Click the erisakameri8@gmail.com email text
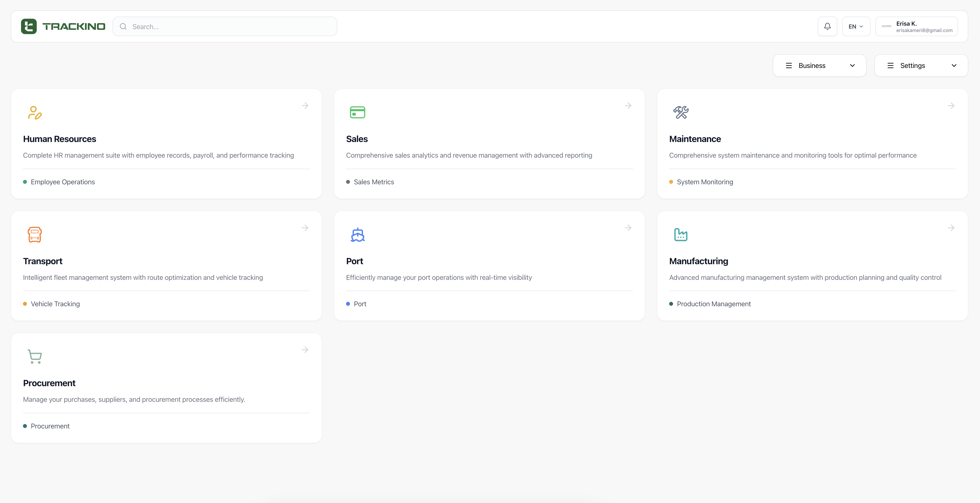 point(924,31)
